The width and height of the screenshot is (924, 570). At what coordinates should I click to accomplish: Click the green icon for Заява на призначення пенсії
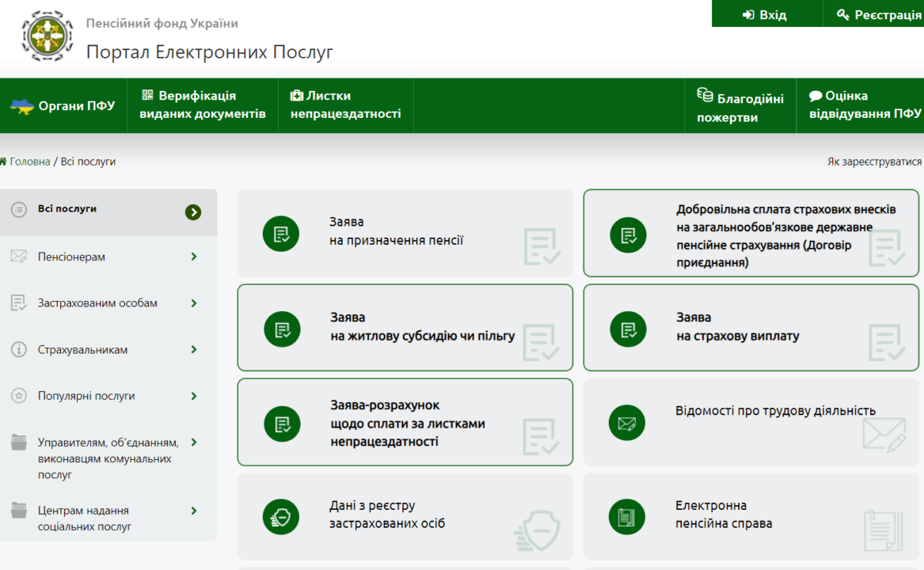[x=281, y=234]
